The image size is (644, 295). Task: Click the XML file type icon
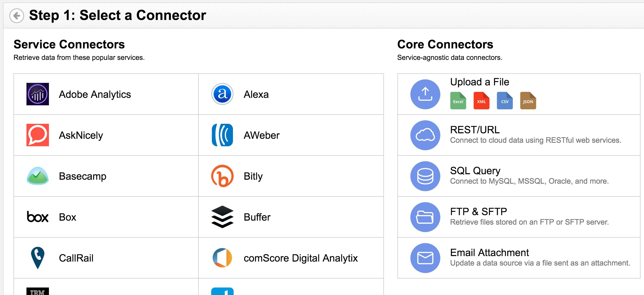[481, 101]
